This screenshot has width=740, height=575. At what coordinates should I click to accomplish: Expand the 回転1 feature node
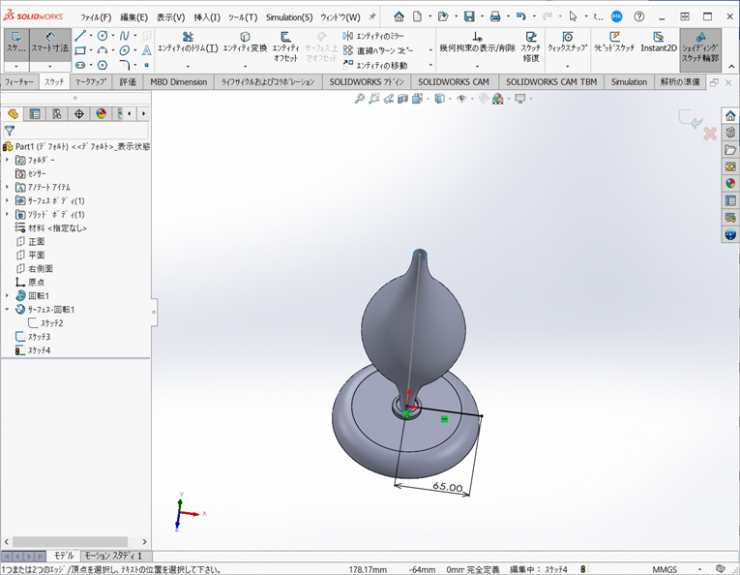pyautogui.click(x=7, y=296)
